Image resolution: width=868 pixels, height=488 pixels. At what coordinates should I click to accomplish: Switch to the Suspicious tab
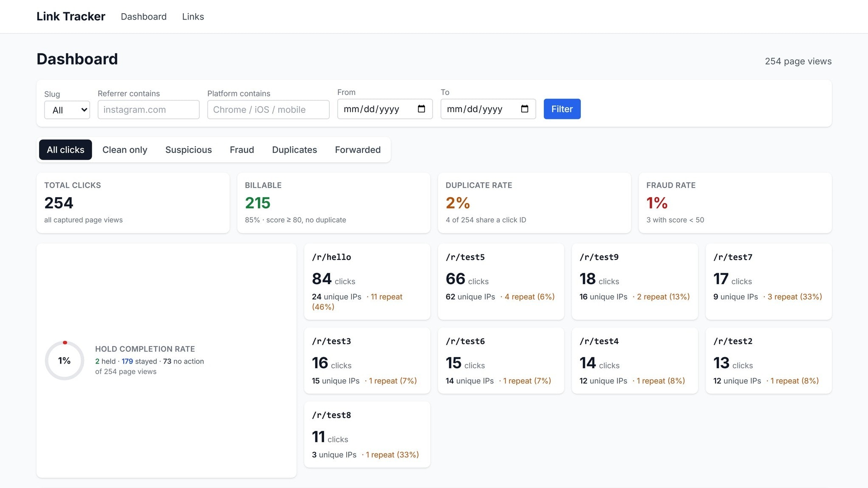pyautogui.click(x=189, y=150)
